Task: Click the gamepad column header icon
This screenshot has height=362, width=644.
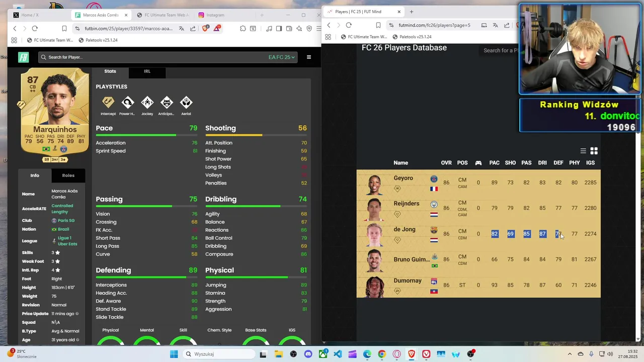Action: coord(478,163)
